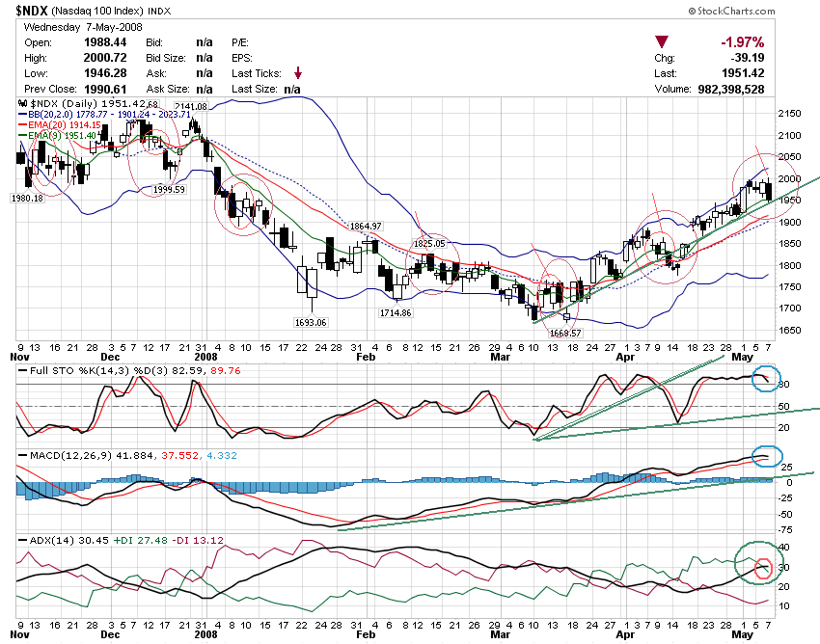Click the n/a value next to Bid
Viewport: 820px width, 644px height.
point(204,42)
